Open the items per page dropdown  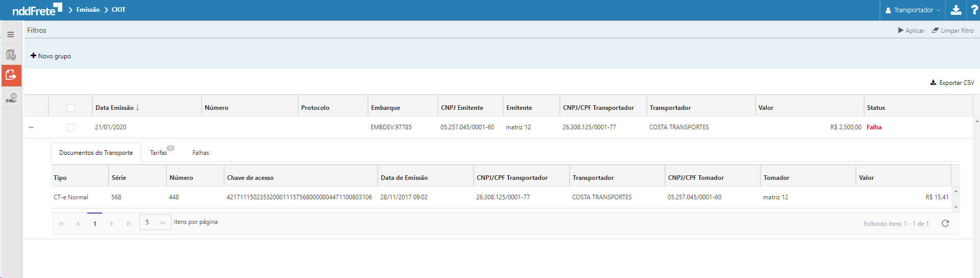(x=155, y=222)
